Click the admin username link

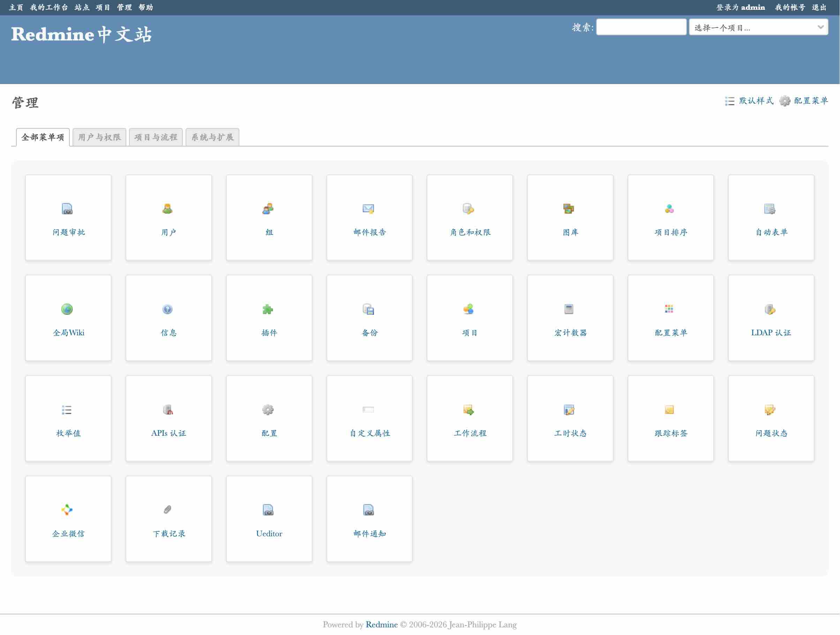click(753, 7)
